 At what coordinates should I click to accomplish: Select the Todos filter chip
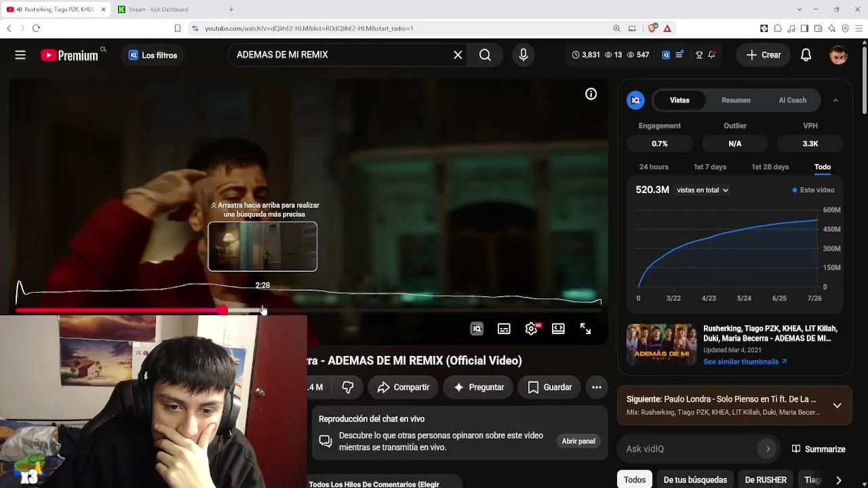pos(635,480)
